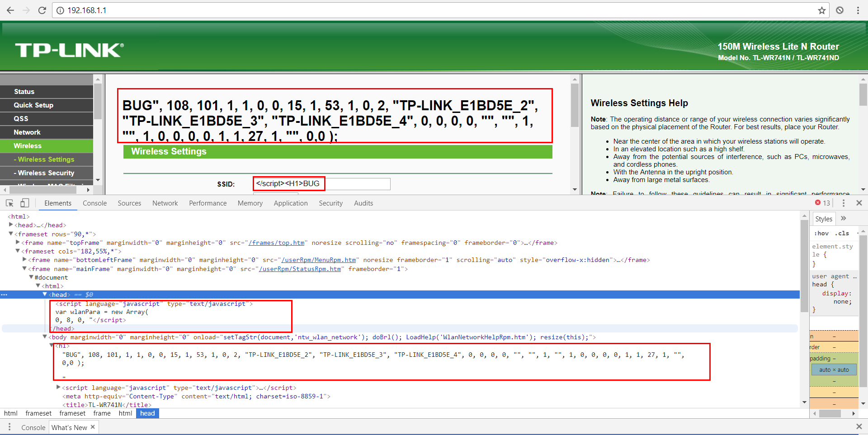
Task: Select the frame breadcrumb in DOM path
Action: 102,413
